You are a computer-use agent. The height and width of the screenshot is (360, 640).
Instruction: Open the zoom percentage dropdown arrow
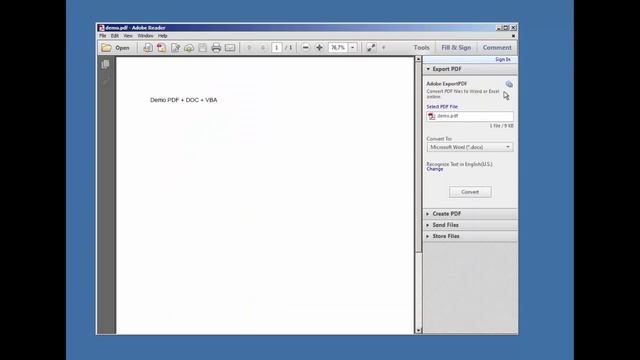click(x=353, y=48)
